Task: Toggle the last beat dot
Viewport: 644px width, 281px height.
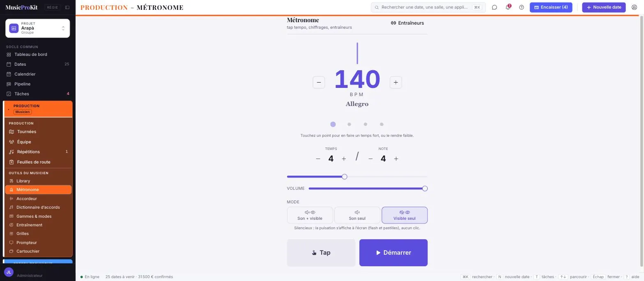Action: 382,124
